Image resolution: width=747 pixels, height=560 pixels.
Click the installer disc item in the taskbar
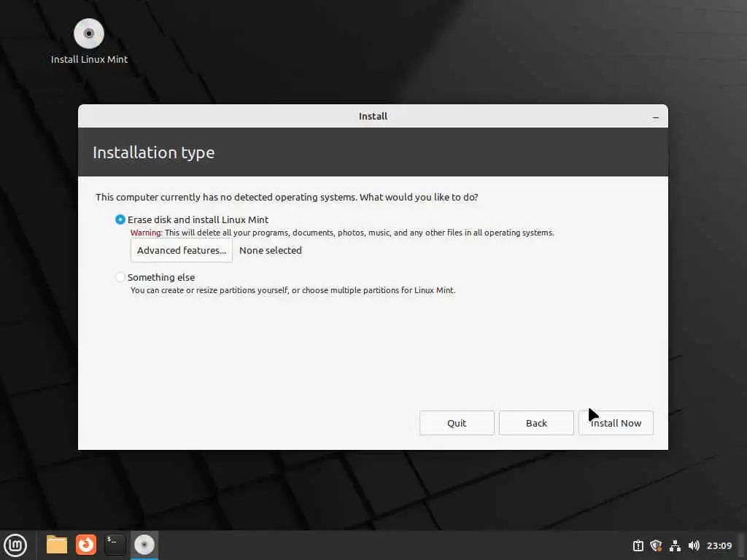pos(144,545)
